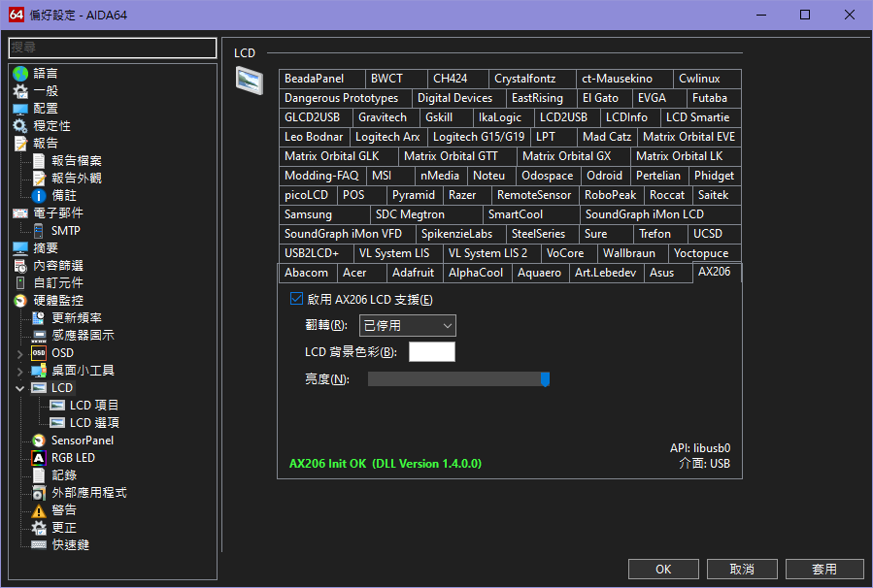Open the Asus tab
Image resolution: width=873 pixels, height=588 pixels.
coord(669,274)
